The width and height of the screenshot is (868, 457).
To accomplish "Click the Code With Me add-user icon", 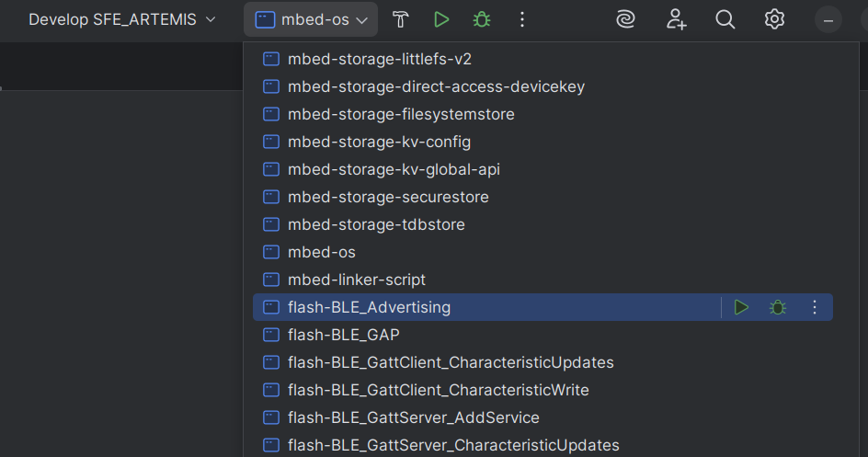I will coord(676,20).
